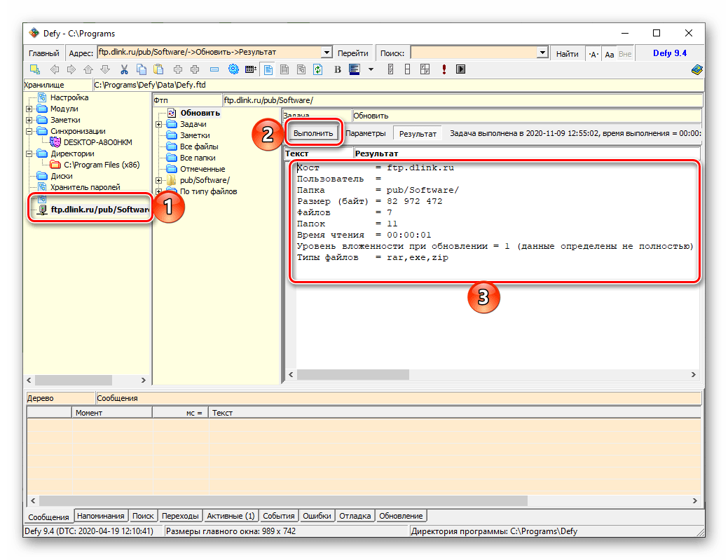The image size is (728, 560).
Task: Click the green refresh arrows toolbar icon
Action: (x=317, y=69)
